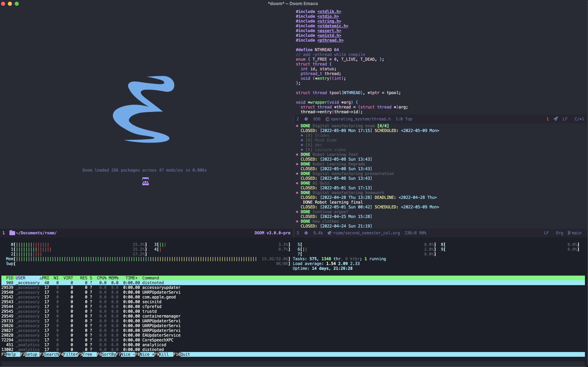
Task: Click the Mem usage meter bar
Action: tap(148, 259)
